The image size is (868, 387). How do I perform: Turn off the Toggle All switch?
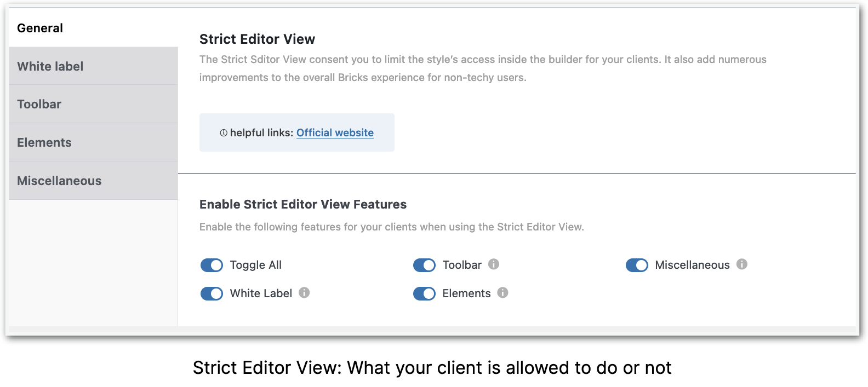coord(212,265)
